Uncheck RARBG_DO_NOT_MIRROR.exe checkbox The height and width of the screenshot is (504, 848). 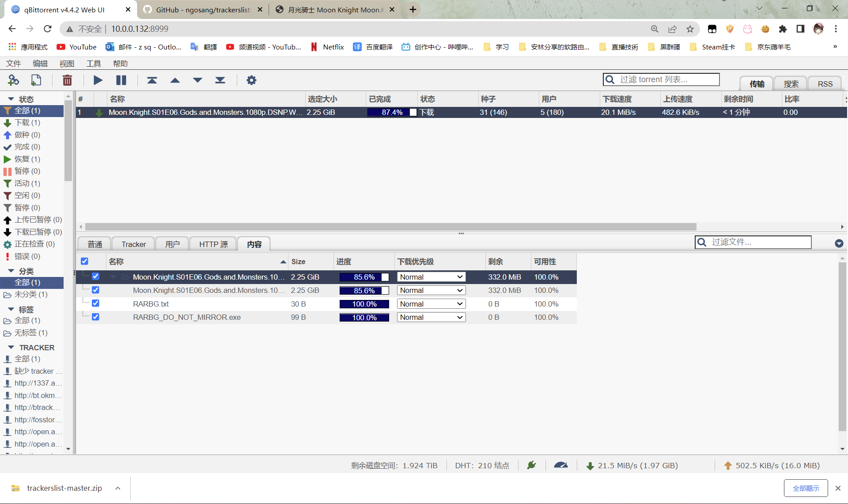[x=95, y=317]
